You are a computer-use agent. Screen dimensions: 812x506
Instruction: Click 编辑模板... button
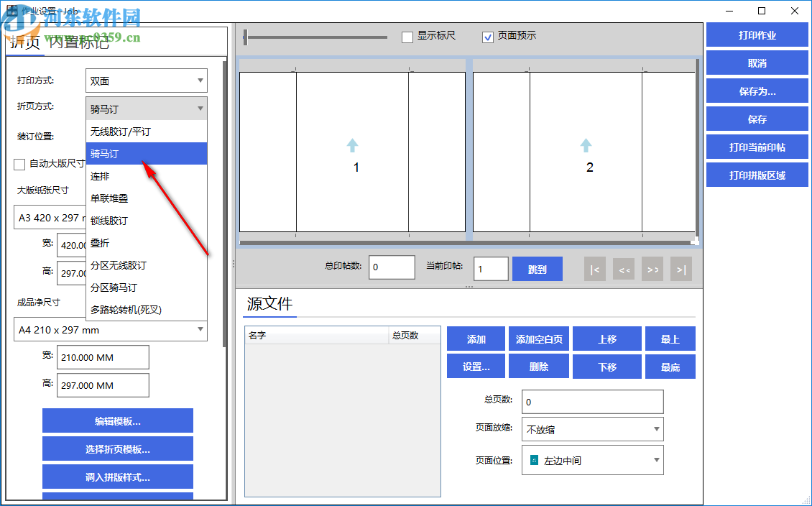(118, 421)
